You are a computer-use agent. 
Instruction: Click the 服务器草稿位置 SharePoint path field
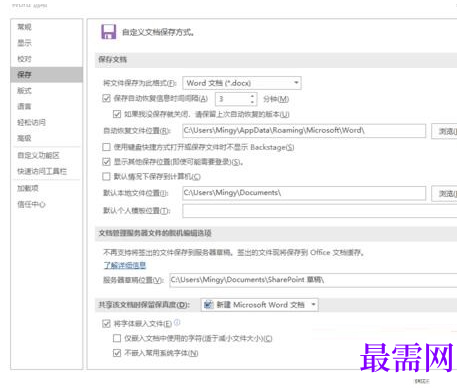313,280
